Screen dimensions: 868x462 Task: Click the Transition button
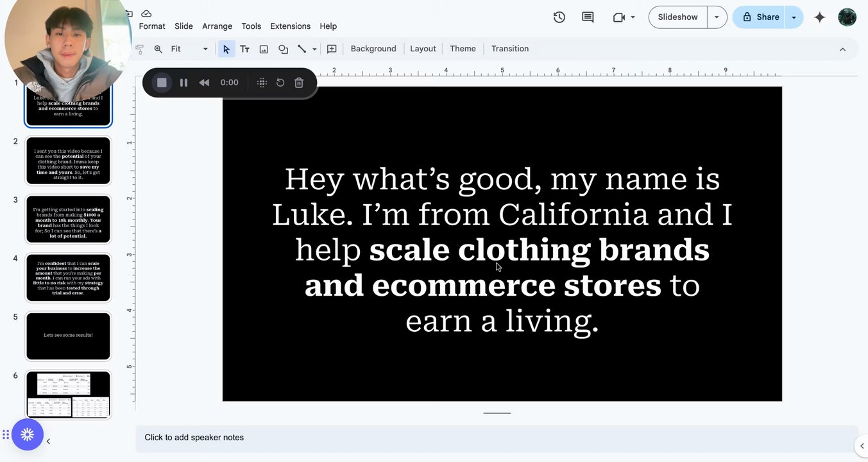click(x=509, y=49)
